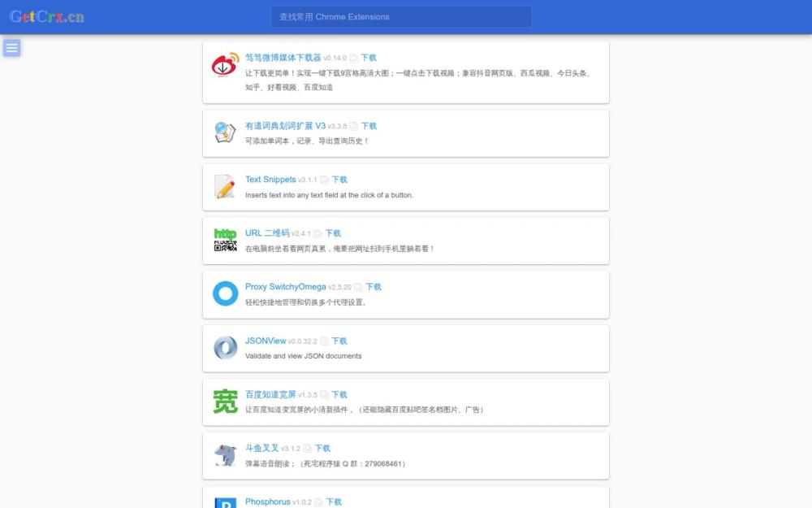Open the URL 二维码 QR code icon

point(223,240)
